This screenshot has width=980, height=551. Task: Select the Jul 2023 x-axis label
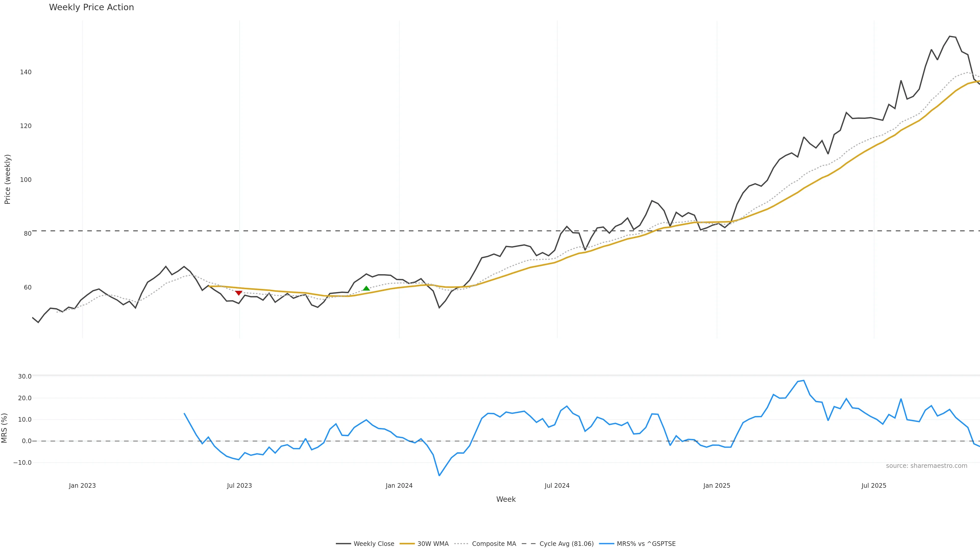pyautogui.click(x=239, y=486)
